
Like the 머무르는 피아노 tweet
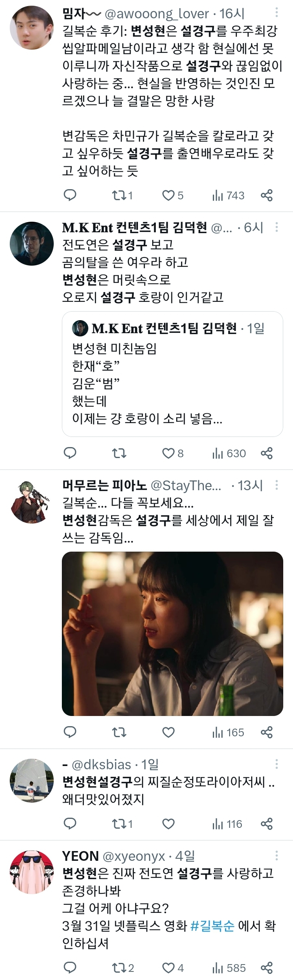(x=168, y=732)
